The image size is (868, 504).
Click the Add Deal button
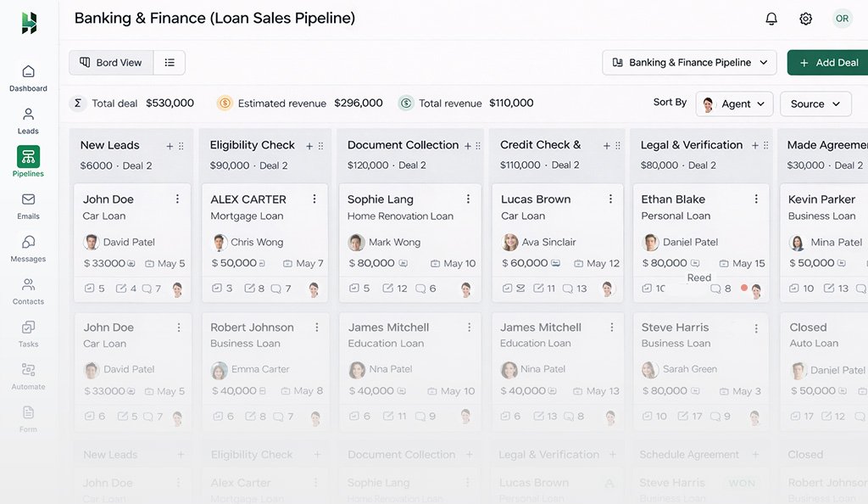(x=828, y=63)
